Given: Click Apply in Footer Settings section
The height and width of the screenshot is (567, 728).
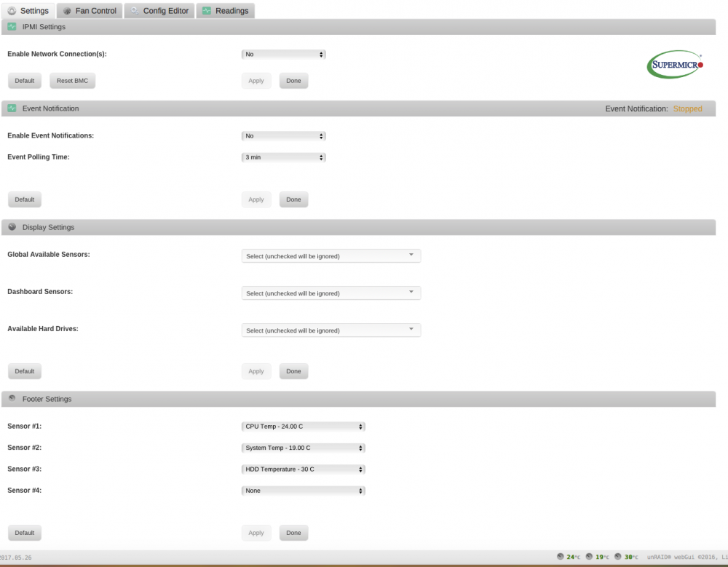Looking at the screenshot, I should [256, 533].
